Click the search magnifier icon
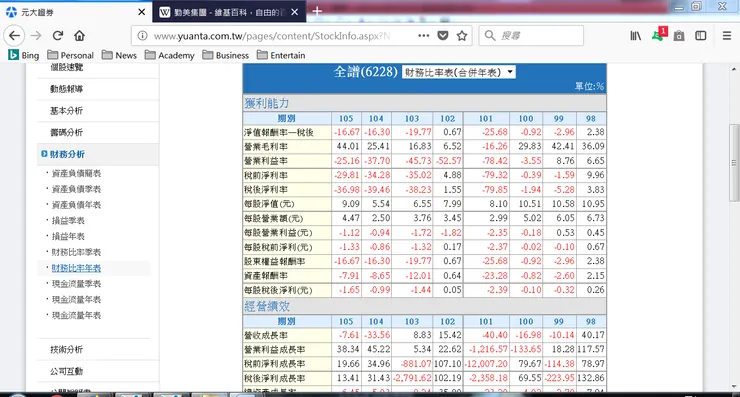Screen dimensions: 740x397 [490, 35]
